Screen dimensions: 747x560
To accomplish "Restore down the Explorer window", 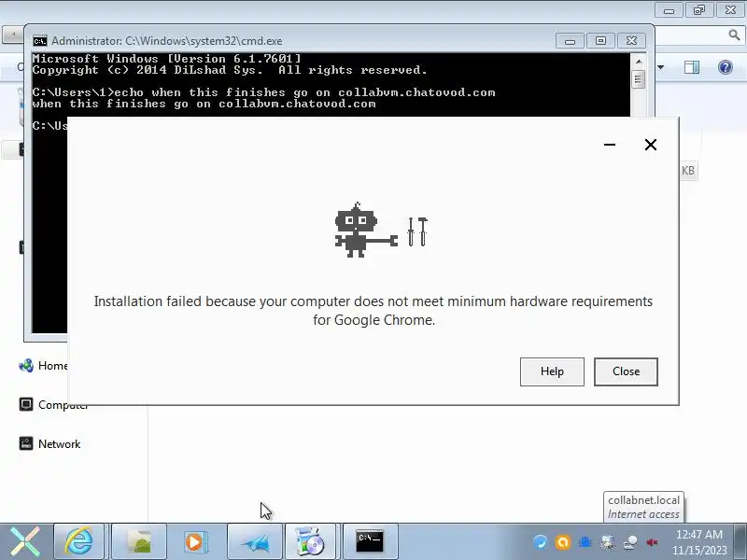I will [x=698, y=10].
